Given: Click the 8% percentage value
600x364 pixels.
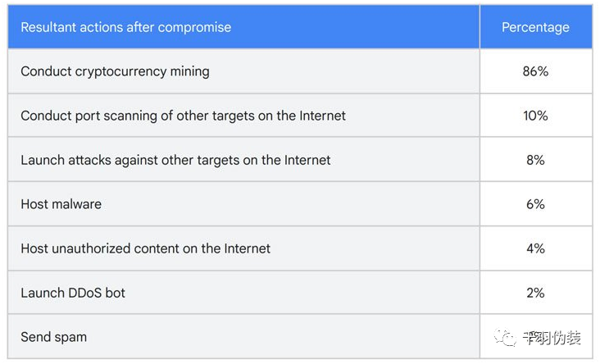Looking at the screenshot, I should point(535,160).
